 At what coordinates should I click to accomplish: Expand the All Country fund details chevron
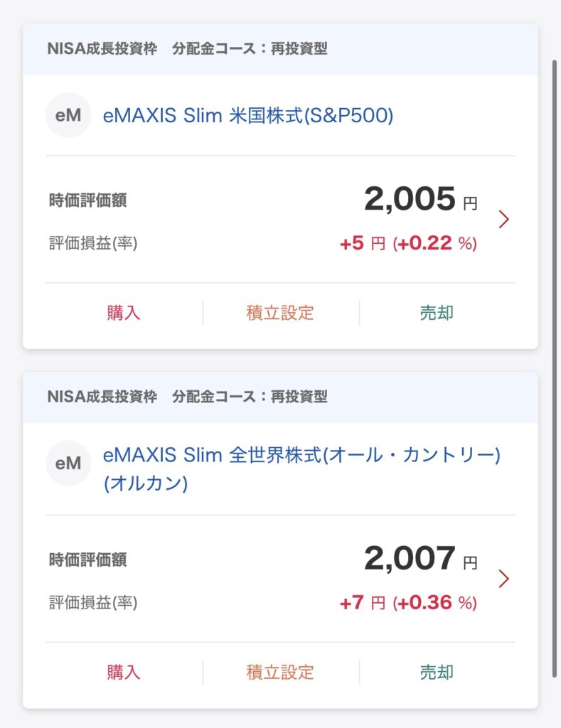[504, 579]
